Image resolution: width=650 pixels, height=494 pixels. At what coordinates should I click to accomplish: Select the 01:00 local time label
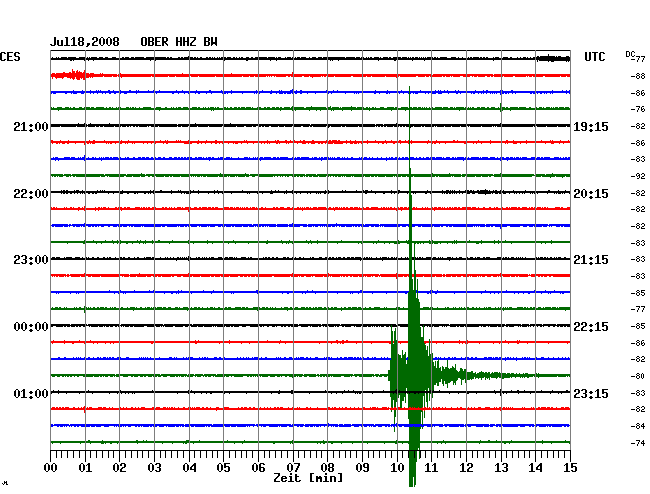tap(31, 393)
